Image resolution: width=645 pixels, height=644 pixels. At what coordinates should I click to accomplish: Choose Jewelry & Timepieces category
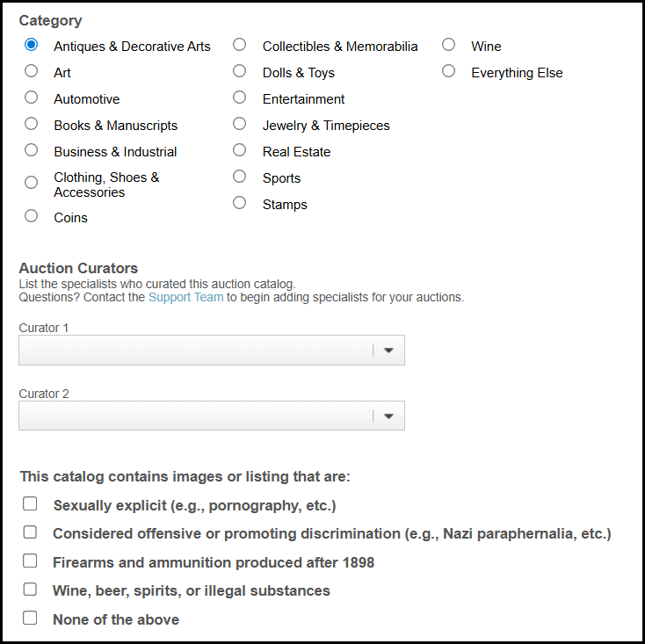coord(239,124)
